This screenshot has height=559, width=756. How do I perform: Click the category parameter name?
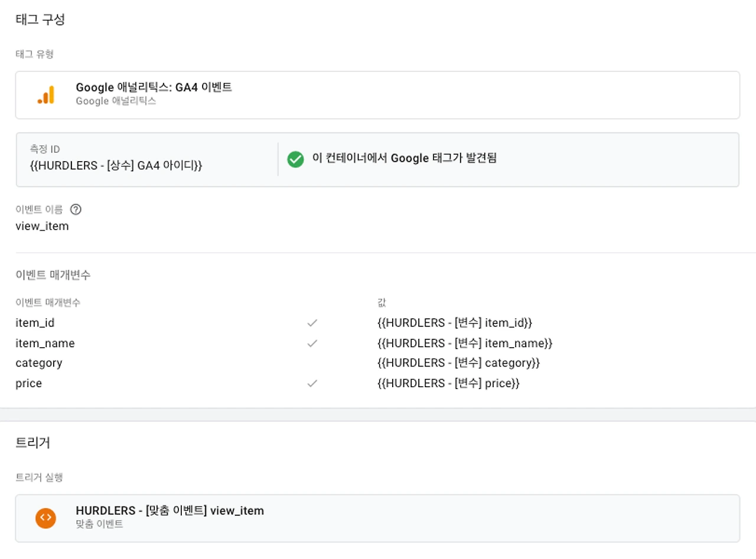(x=39, y=363)
